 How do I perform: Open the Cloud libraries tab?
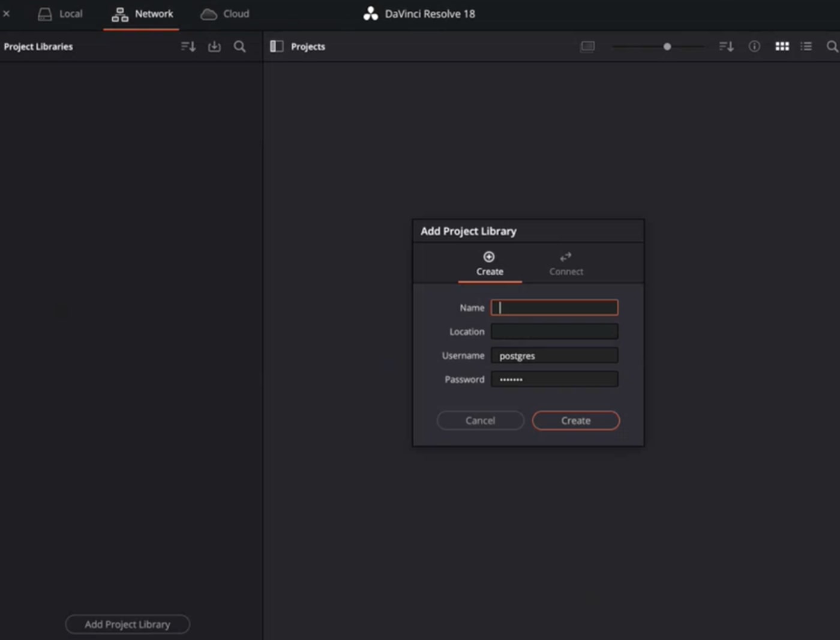[x=225, y=14]
